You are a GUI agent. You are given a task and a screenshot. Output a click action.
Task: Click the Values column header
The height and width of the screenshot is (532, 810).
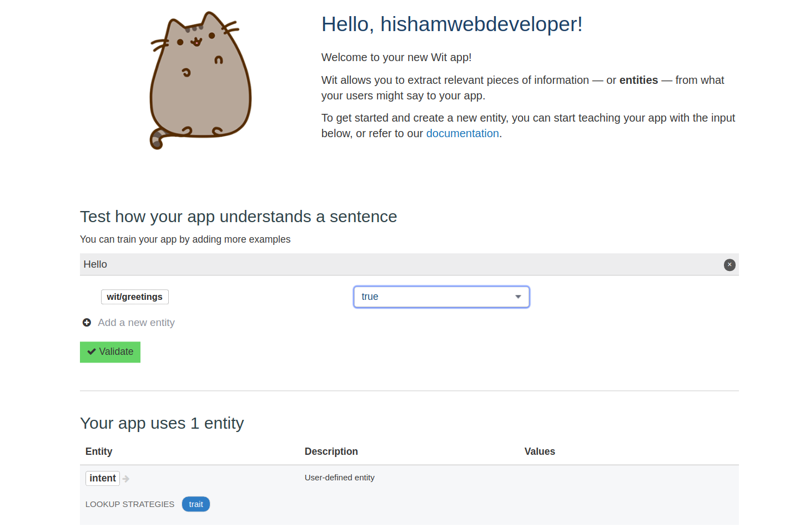coord(539,451)
